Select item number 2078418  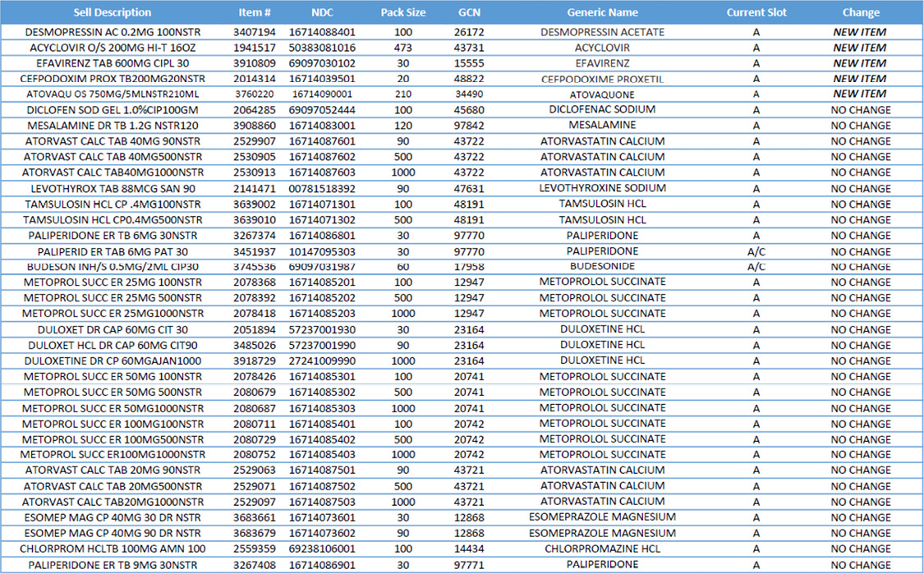(x=255, y=314)
